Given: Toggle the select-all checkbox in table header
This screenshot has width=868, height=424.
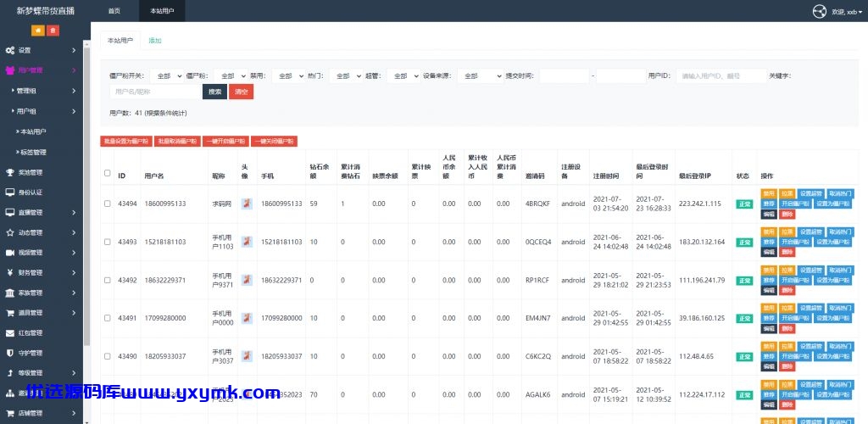Looking at the screenshot, I should pos(108,173).
